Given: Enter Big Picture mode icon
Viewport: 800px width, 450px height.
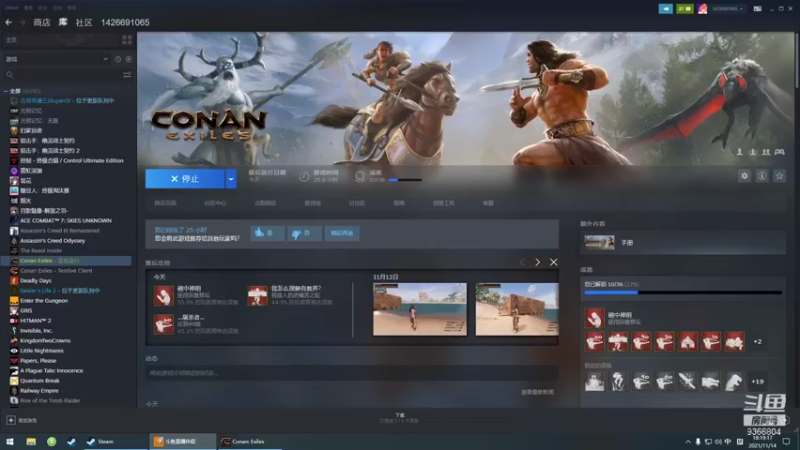Looking at the screenshot, I should (x=758, y=9).
